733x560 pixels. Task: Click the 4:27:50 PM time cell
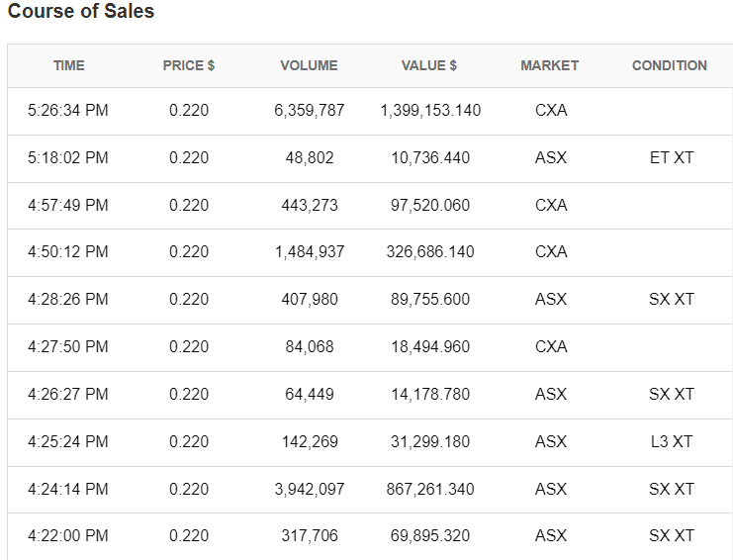click(68, 346)
